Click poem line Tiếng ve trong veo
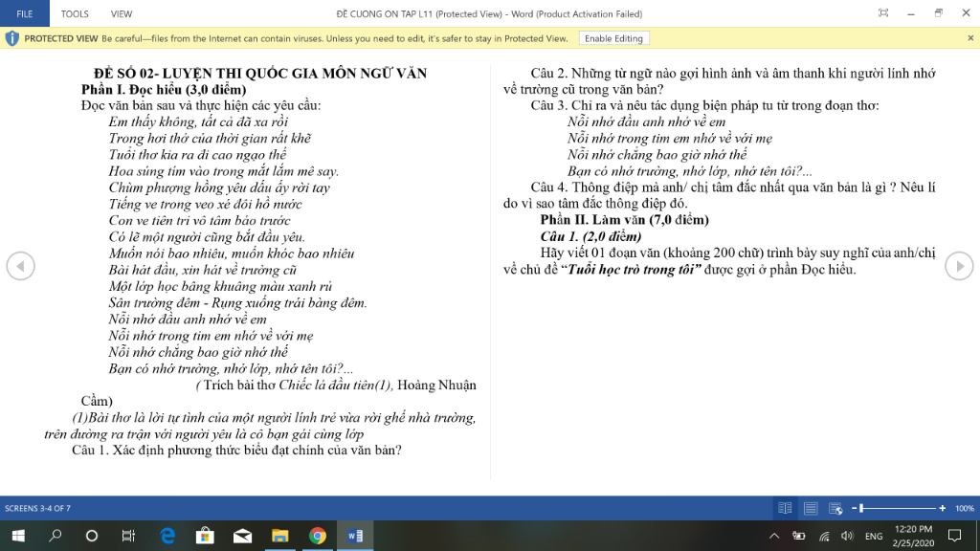The image size is (980, 551). [x=205, y=205]
